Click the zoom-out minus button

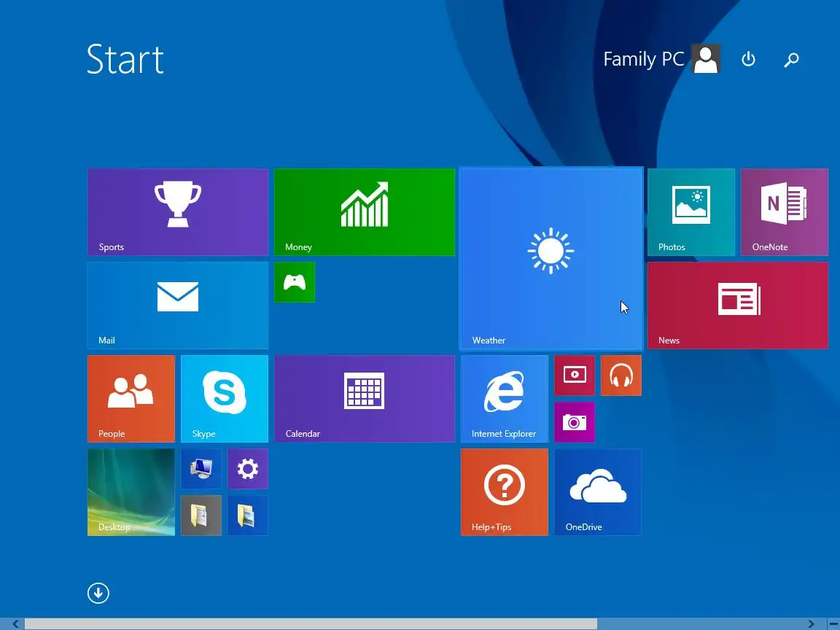click(833, 624)
